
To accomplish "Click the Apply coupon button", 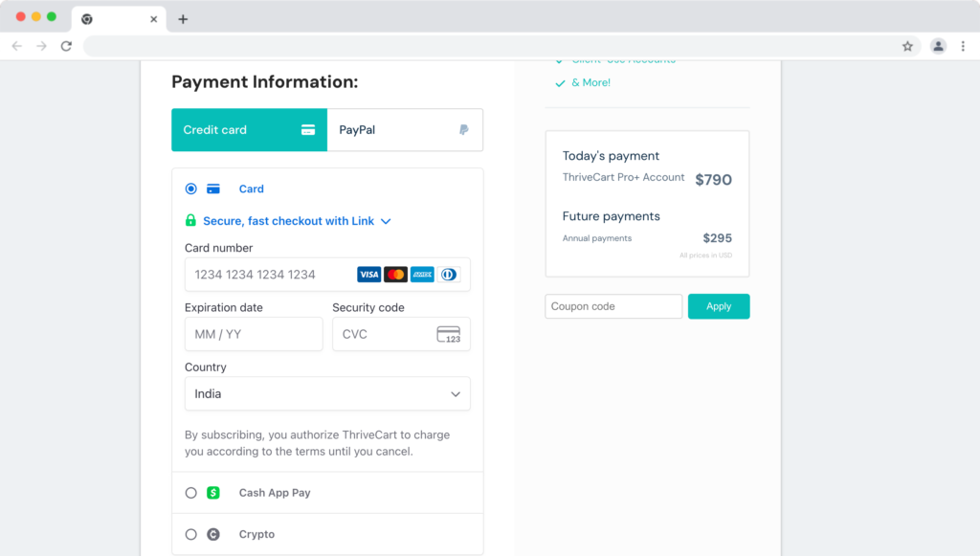I will [719, 306].
